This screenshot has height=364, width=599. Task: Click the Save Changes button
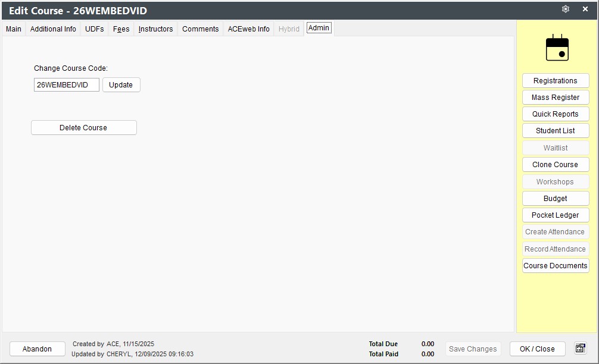(473, 349)
